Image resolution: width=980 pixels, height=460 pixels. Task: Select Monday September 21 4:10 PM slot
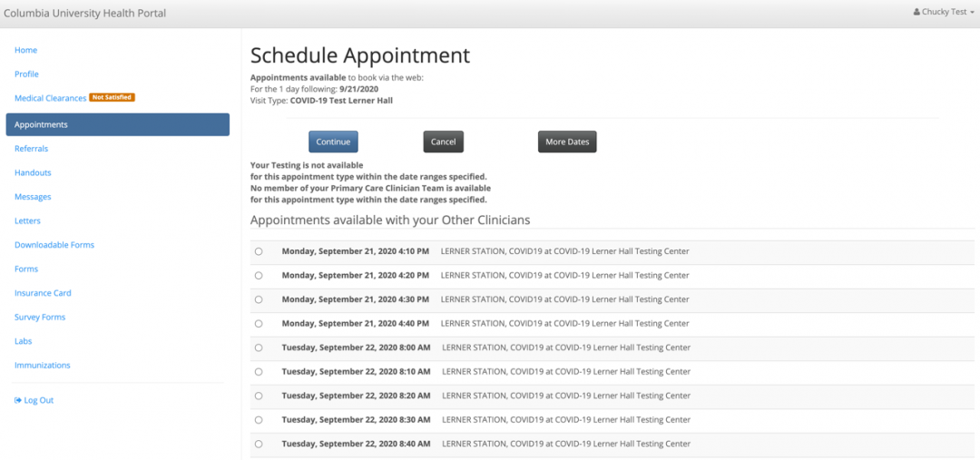point(259,251)
